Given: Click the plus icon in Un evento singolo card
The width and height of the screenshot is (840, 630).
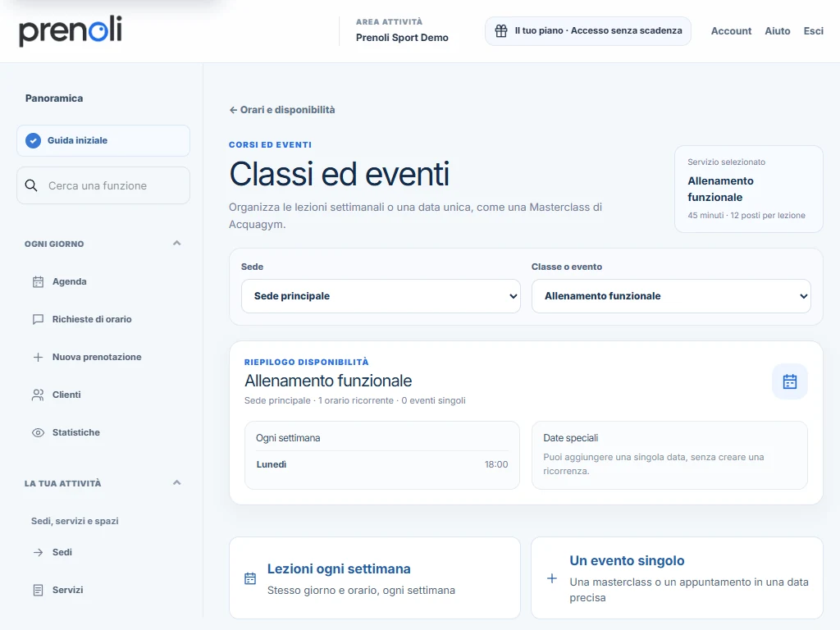Looking at the screenshot, I should 552,578.
